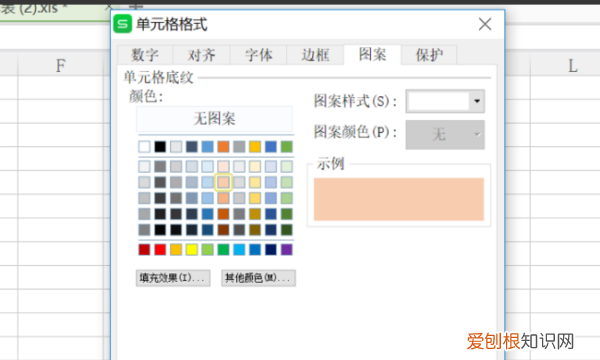600x360 pixels.
Task: Pick the green swatch in top row
Action: click(287, 147)
